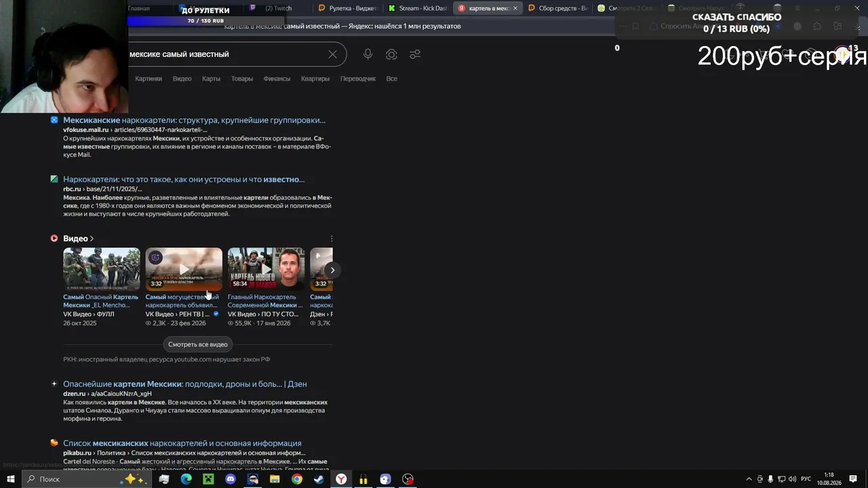868x488 pixels.
Task: Open OBS Studio from the taskbar
Action: [408, 479]
